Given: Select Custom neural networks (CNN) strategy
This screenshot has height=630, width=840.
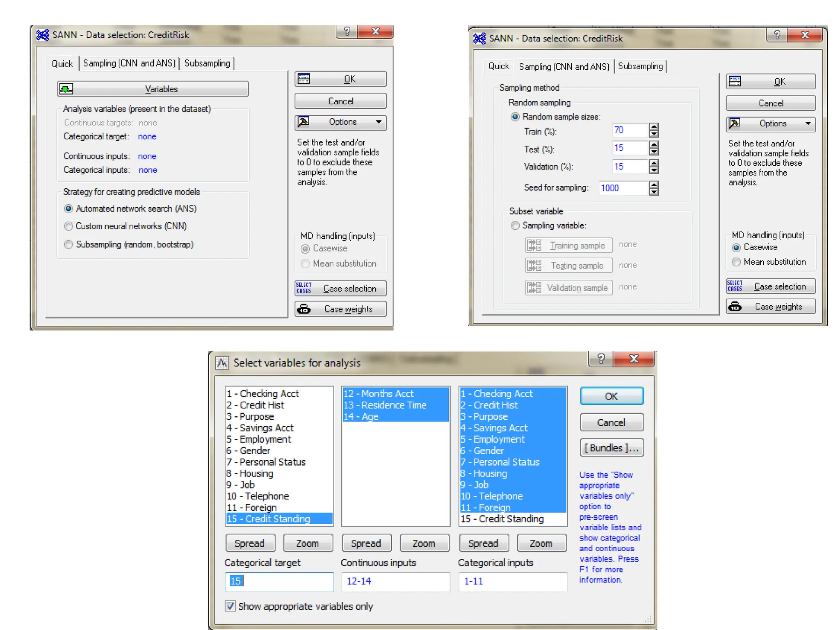Looking at the screenshot, I should 68,226.
